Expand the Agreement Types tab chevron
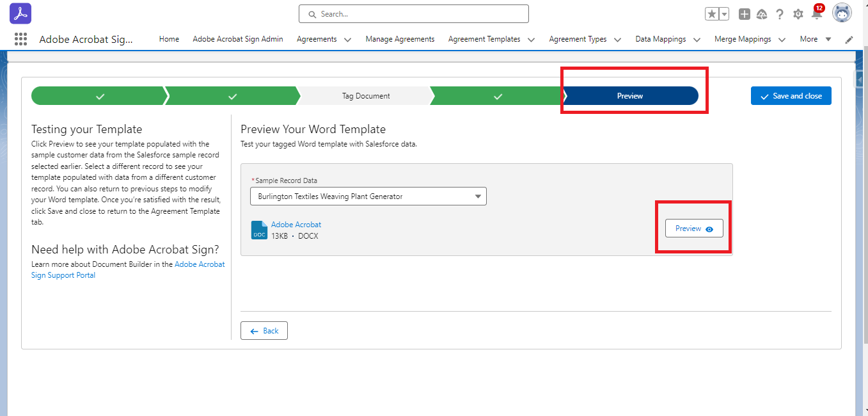The height and width of the screenshot is (416, 868). [617, 40]
